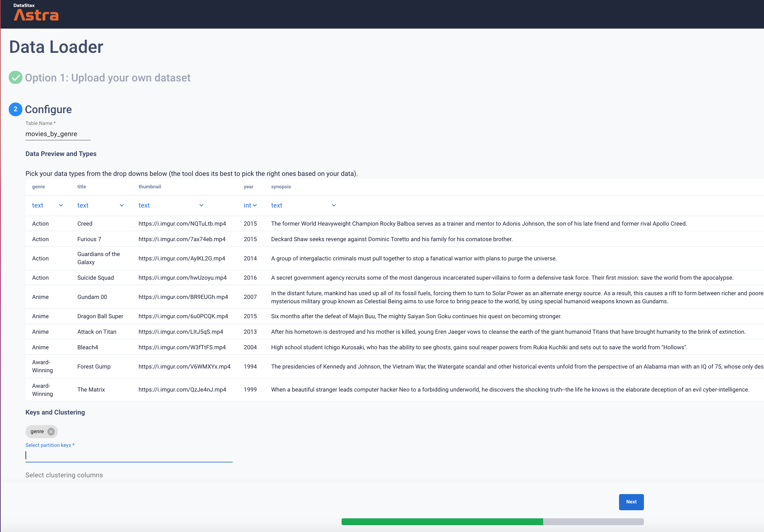The height and width of the screenshot is (532, 764).
Task: Select the Suicide Squad title cell
Action: tap(96, 277)
